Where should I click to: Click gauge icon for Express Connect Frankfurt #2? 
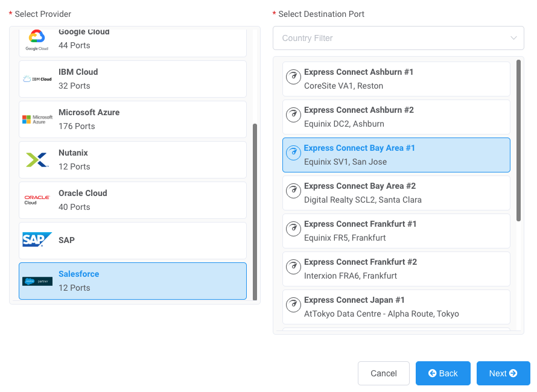pos(293,267)
